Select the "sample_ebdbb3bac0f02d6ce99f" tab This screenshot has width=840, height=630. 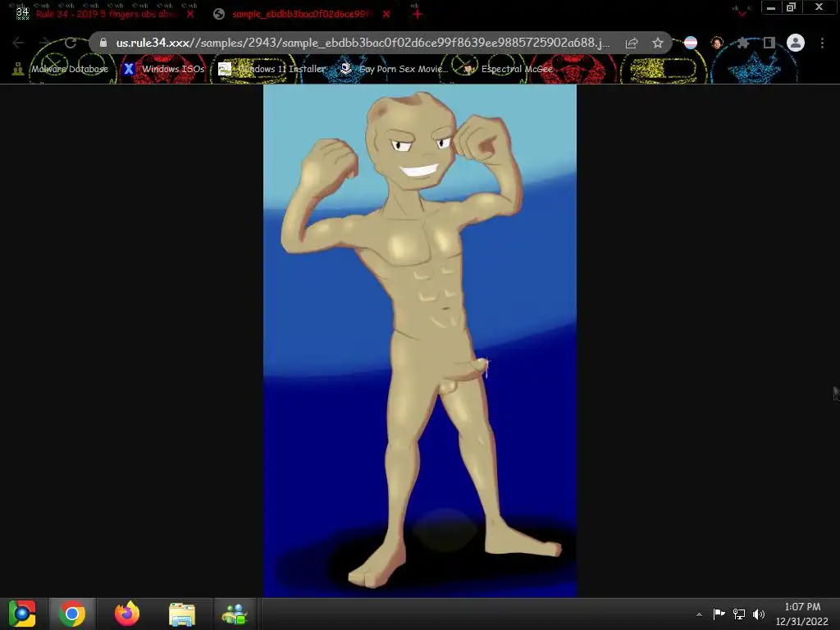[x=300, y=14]
